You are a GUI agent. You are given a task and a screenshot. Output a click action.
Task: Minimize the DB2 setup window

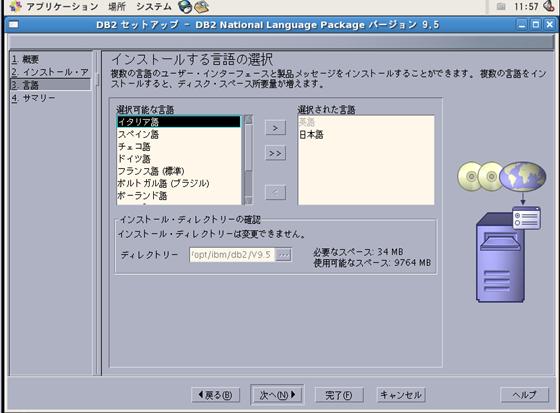(522, 25)
